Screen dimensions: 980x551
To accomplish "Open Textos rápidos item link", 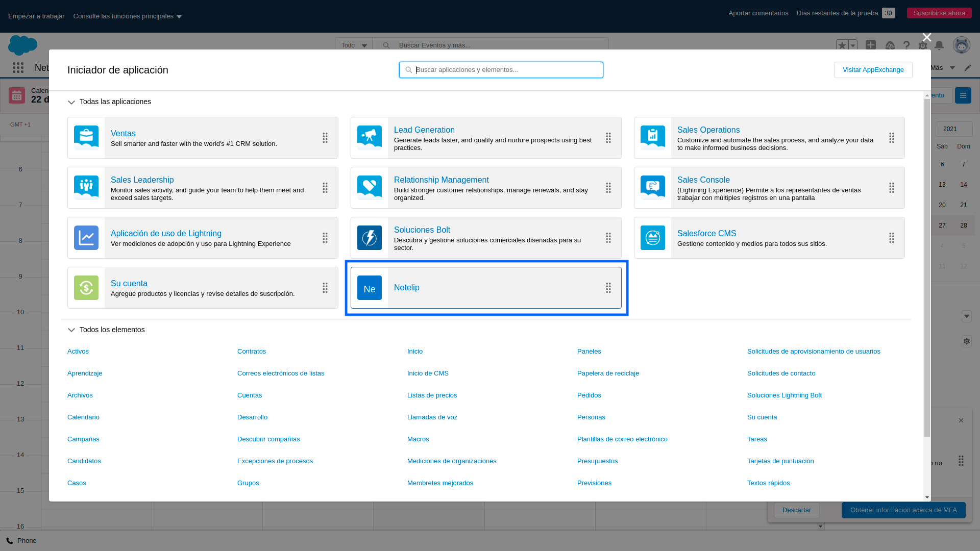I will [768, 483].
